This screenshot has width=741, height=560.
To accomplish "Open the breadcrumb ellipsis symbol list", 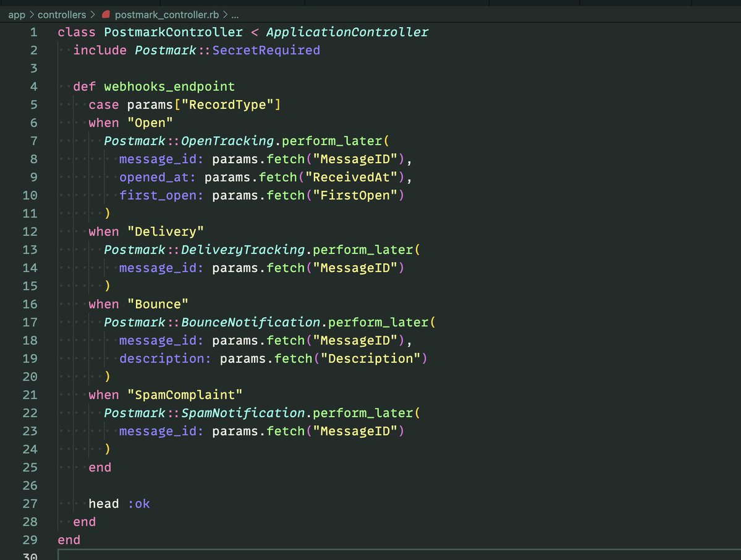I will [x=235, y=15].
